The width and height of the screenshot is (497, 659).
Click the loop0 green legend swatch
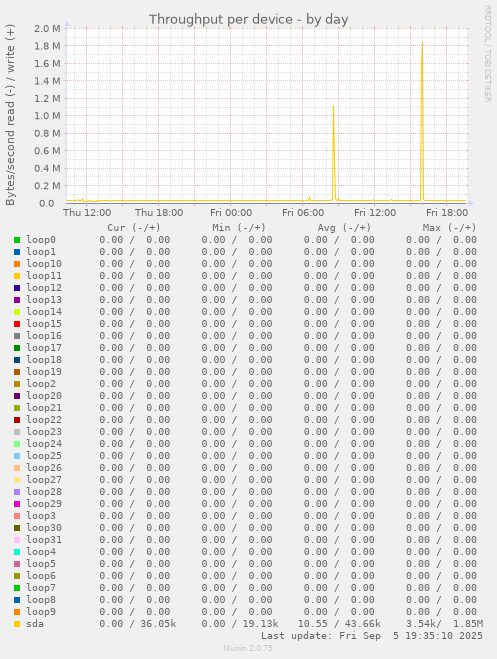click(x=17, y=240)
